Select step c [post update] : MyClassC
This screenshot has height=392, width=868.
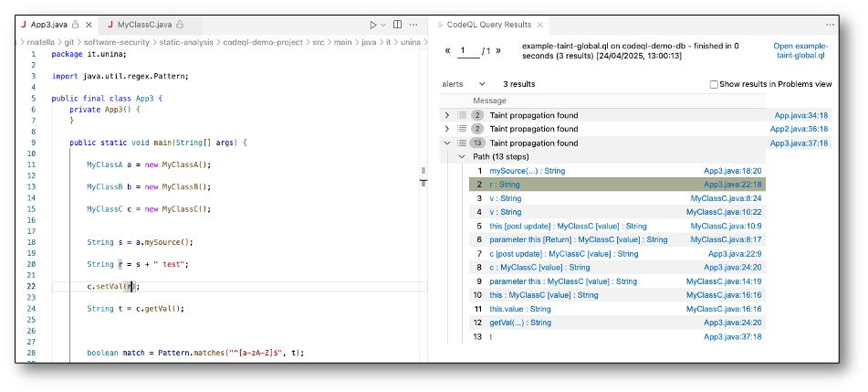pyautogui.click(x=563, y=254)
